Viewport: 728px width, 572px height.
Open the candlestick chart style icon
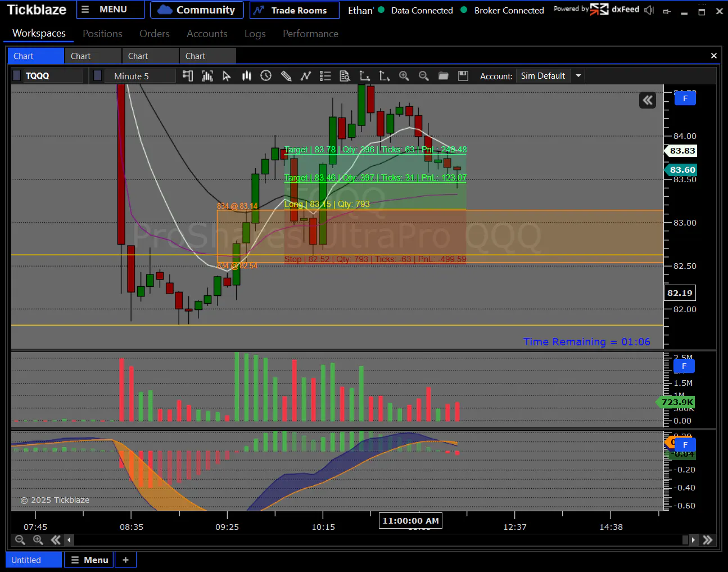(x=247, y=76)
